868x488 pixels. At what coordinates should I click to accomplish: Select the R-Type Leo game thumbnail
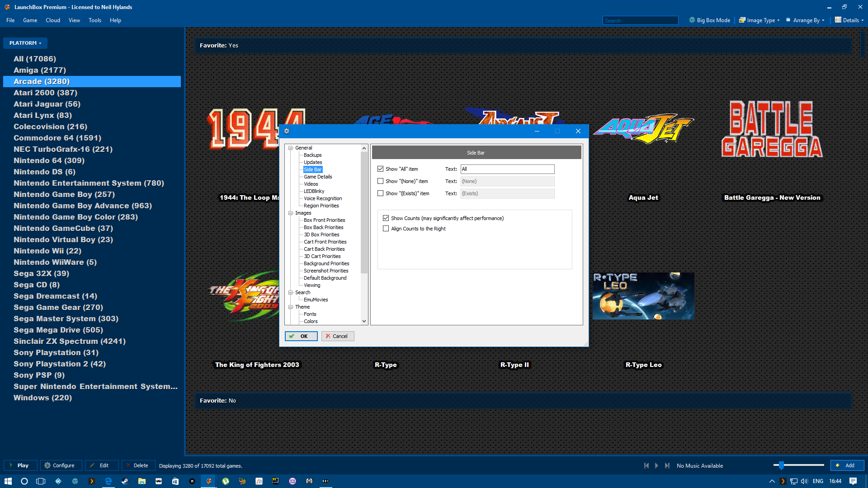point(643,296)
